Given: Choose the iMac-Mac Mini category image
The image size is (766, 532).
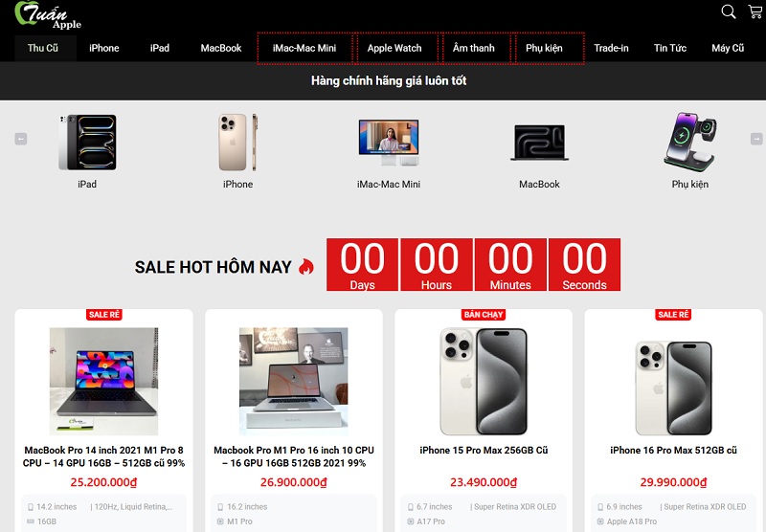Looking at the screenshot, I should point(389,143).
